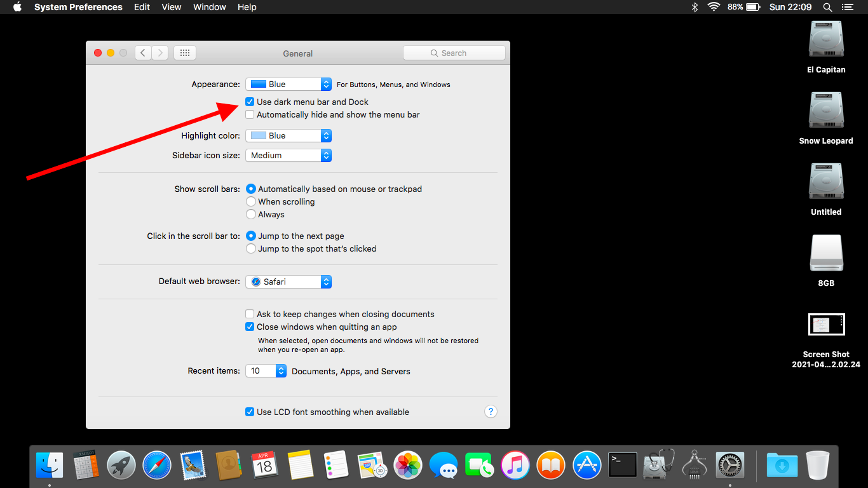This screenshot has height=488, width=868.
Task: Open the Calendar app in Dock
Action: point(264,465)
